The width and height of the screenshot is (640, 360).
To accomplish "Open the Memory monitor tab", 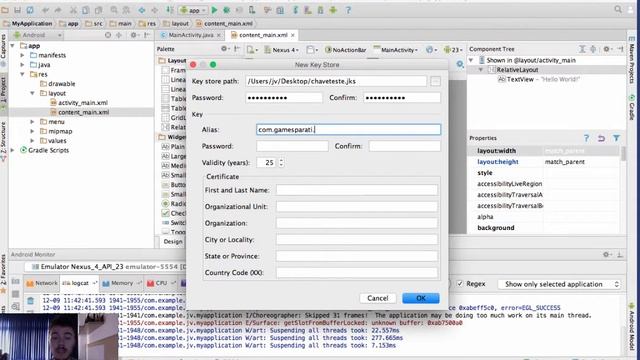I will pos(121,283).
